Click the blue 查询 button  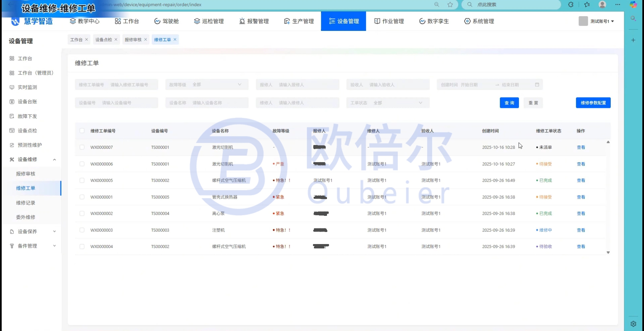tap(509, 103)
